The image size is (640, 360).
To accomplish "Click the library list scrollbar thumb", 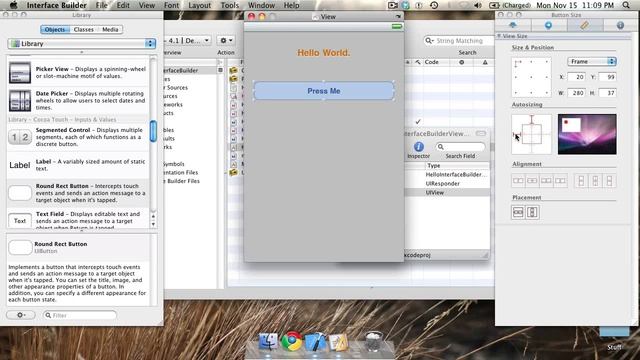I will click(153, 131).
